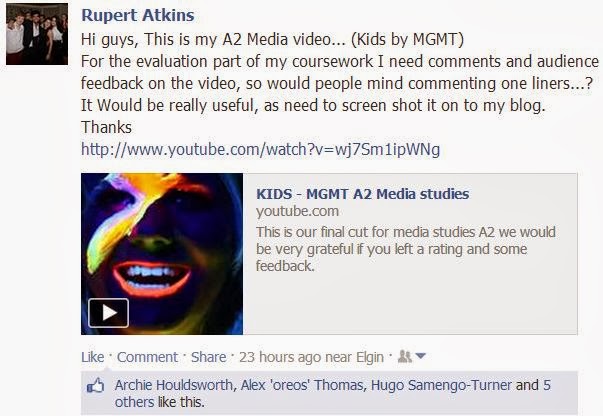The image size is (603, 416).
Task: Click the thumbs-up icon in likes bar
Action: click(95, 385)
